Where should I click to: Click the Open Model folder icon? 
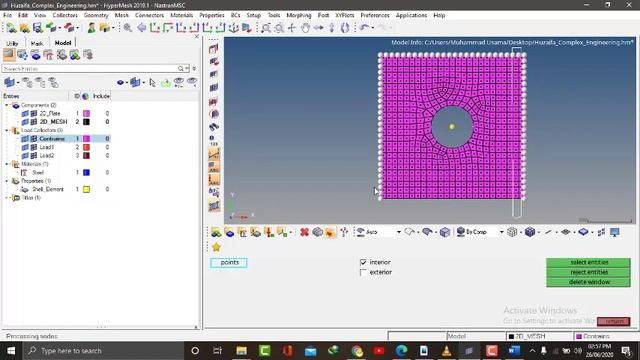coord(25,28)
